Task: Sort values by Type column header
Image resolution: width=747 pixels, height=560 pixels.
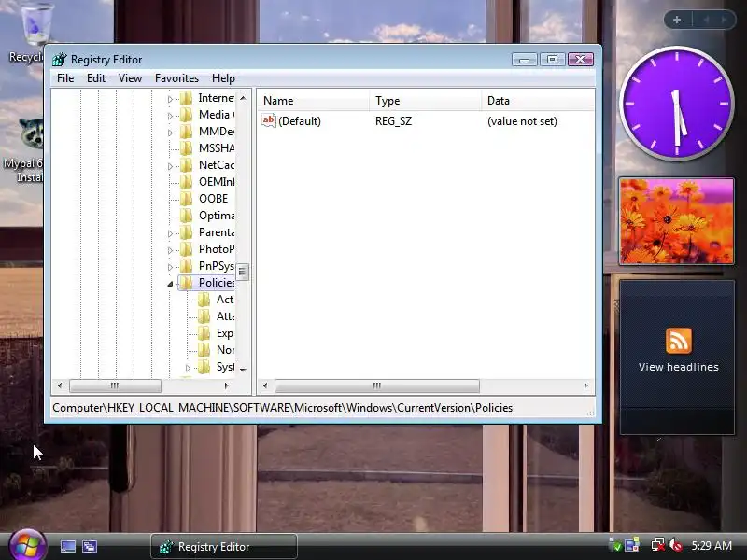Action: (x=426, y=101)
